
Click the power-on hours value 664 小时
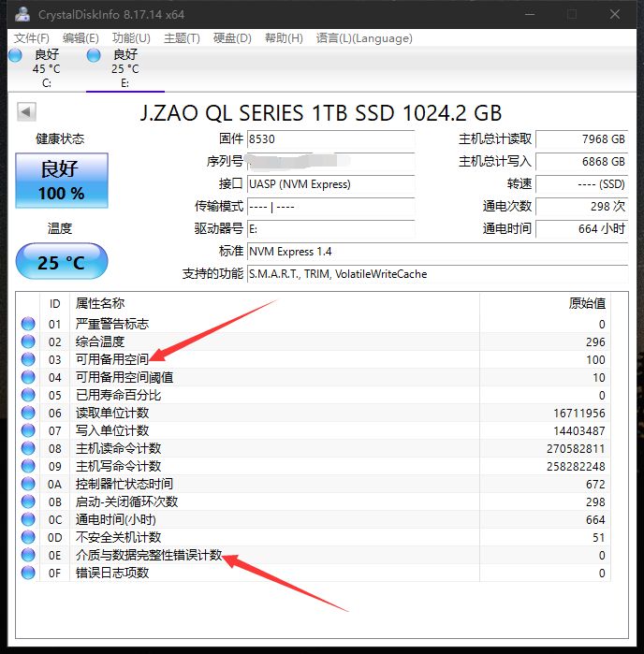tap(582, 229)
